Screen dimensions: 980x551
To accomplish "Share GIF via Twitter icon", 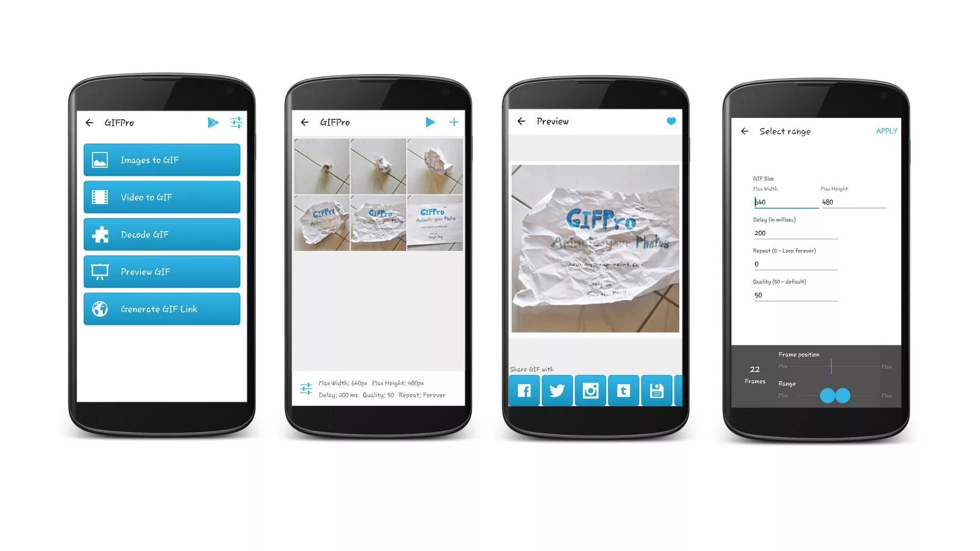I will [558, 391].
